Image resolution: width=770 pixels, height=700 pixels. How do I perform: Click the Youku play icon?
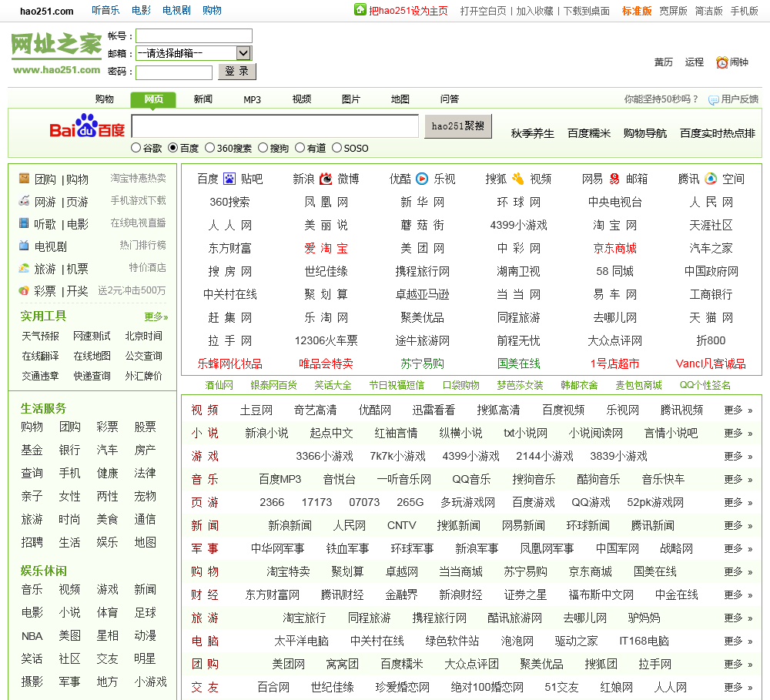[422, 179]
